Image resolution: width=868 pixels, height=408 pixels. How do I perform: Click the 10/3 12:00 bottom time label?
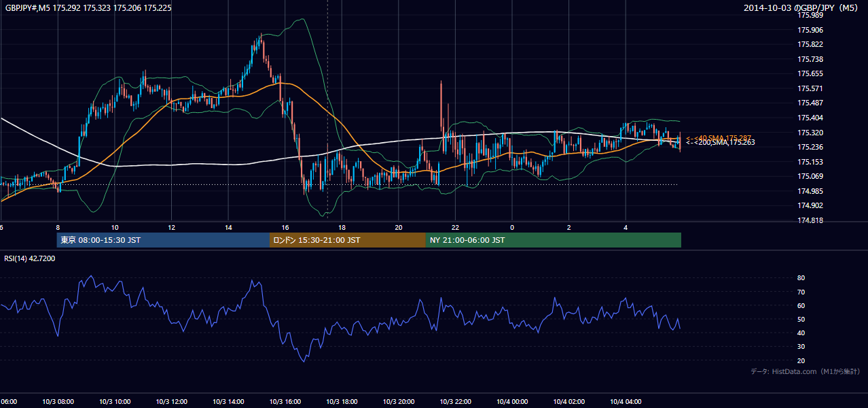click(171, 402)
